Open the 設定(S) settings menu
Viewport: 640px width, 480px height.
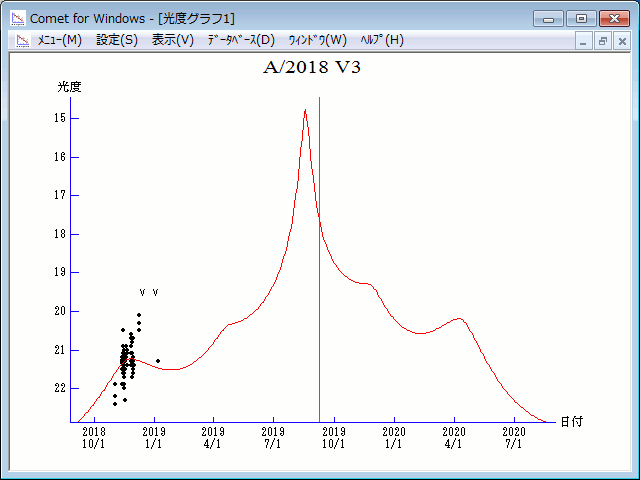click(117, 40)
